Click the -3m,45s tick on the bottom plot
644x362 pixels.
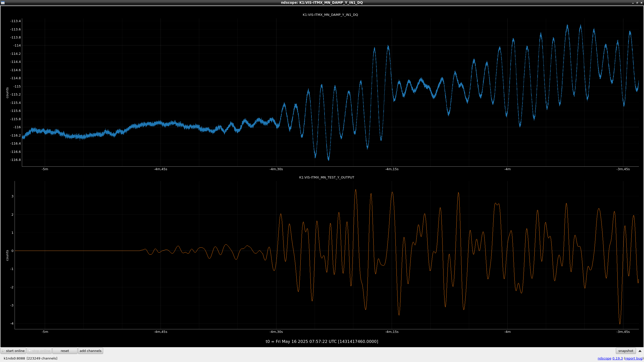[623, 332]
